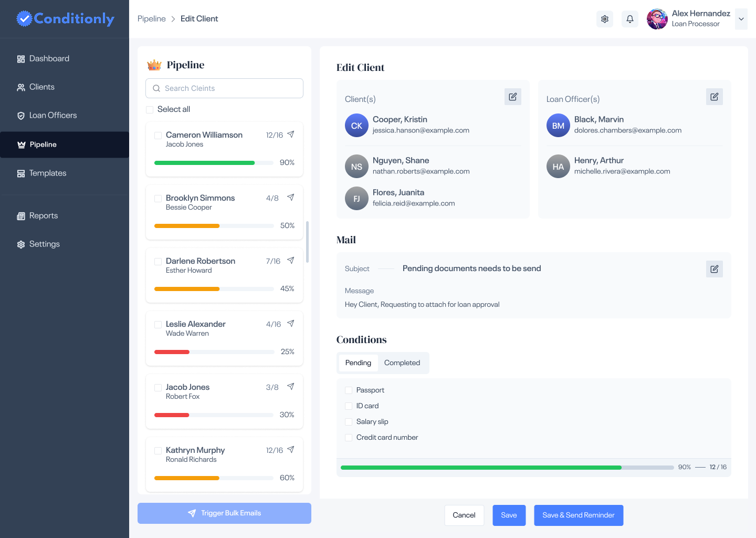Select the Clients sidebar icon
This screenshot has height=538, width=756.
click(x=21, y=87)
